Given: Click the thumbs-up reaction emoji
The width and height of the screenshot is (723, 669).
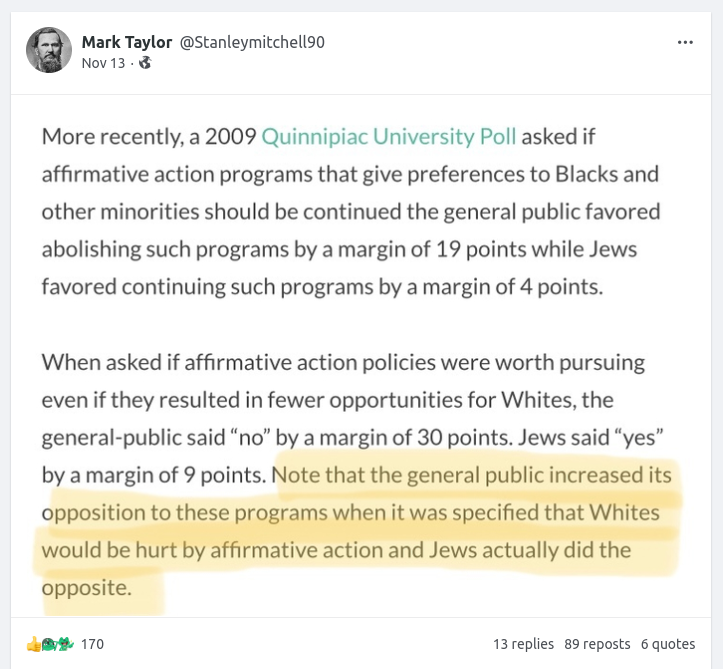Looking at the screenshot, I should (33, 644).
